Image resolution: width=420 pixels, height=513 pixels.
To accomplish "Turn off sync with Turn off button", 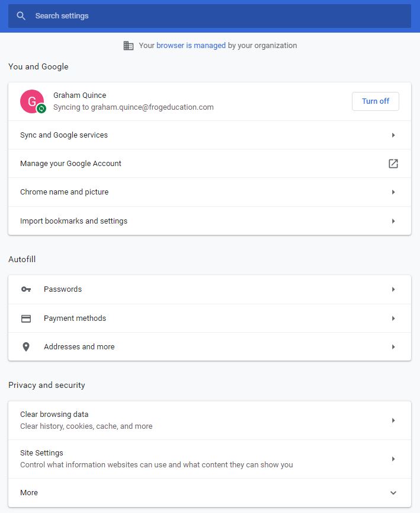I will click(375, 101).
